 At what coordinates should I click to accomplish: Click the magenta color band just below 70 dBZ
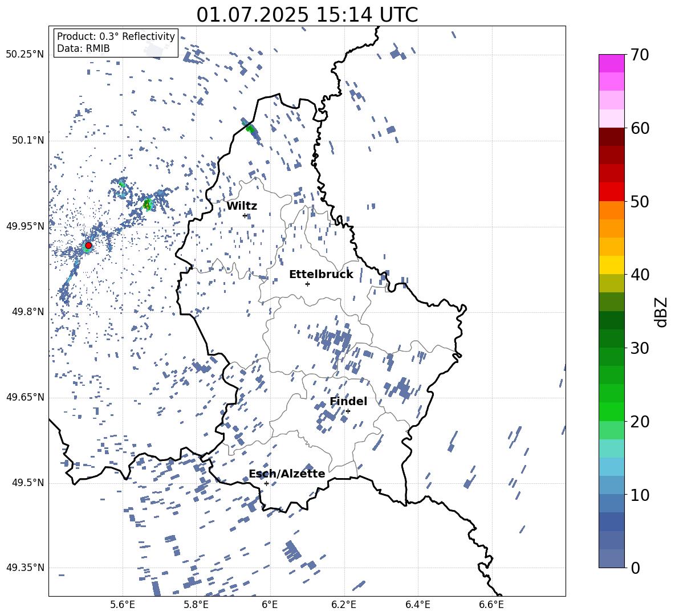[611, 63]
